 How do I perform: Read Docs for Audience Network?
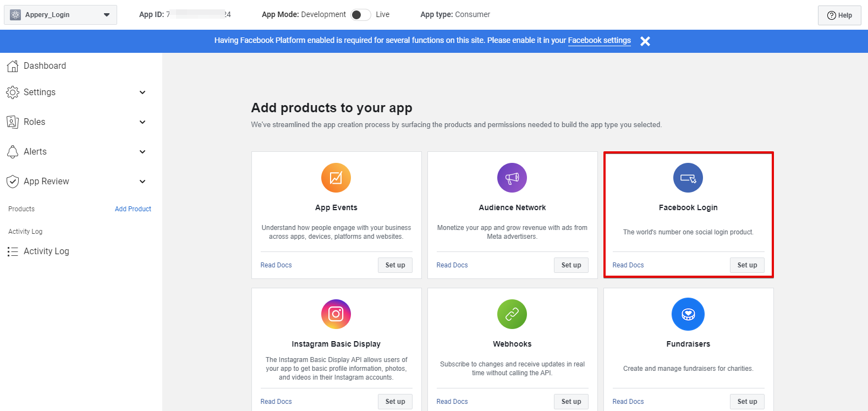pyautogui.click(x=452, y=265)
